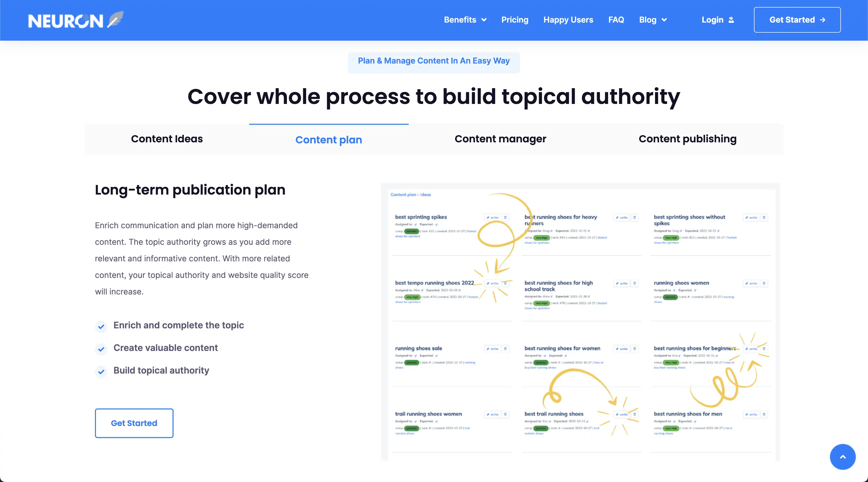This screenshot has height=482, width=868.
Task: Click the checkmark beside Build topical authority
Action: pos(101,372)
